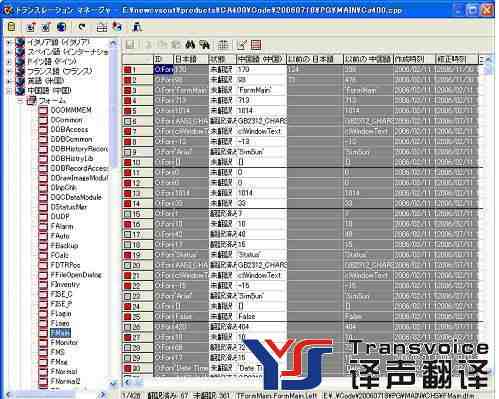The height and width of the screenshot is (399, 499).
Task: Expand the フランス語 (フランス) tree node
Action: click(x=10, y=72)
